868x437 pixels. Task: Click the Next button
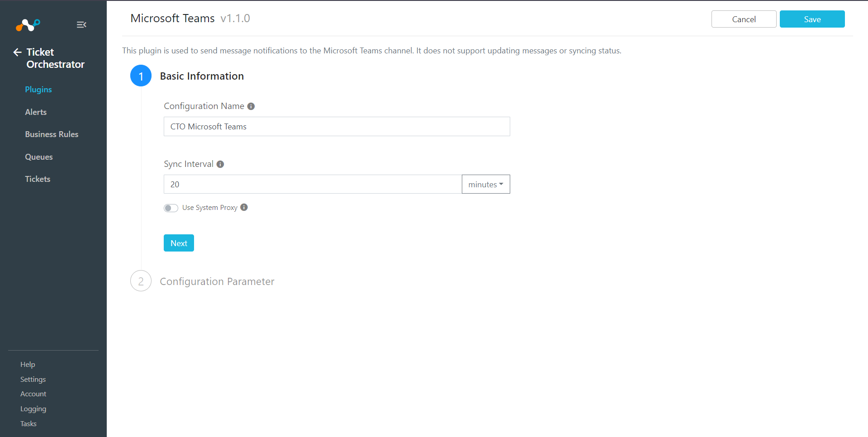click(179, 243)
